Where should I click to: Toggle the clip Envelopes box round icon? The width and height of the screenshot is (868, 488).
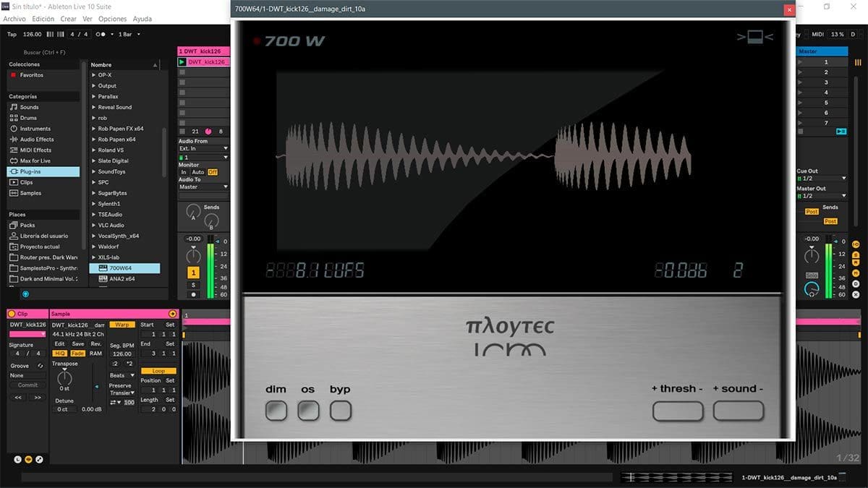tap(39, 459)
